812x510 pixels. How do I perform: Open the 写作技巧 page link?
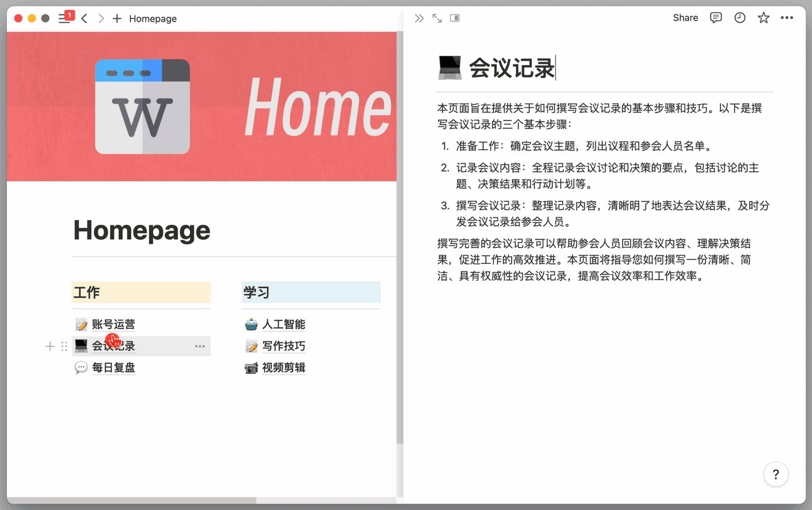pyautogui.click(x=284, y=347)
